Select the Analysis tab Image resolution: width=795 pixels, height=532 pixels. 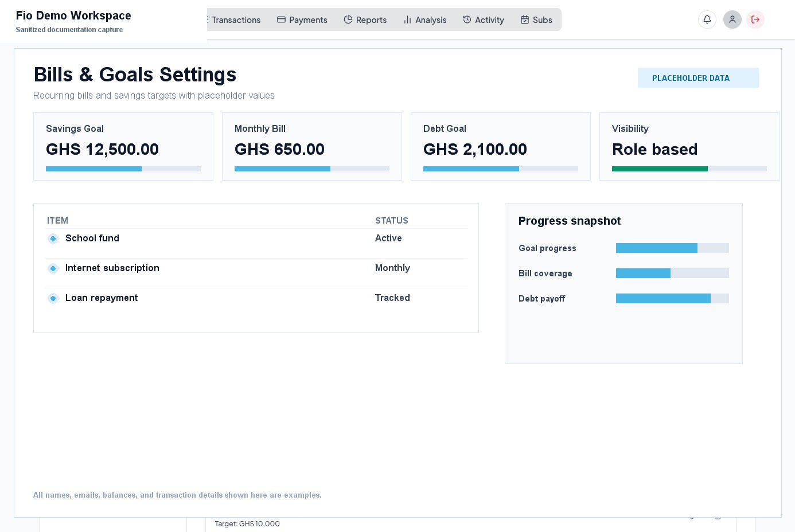[425, 19]
